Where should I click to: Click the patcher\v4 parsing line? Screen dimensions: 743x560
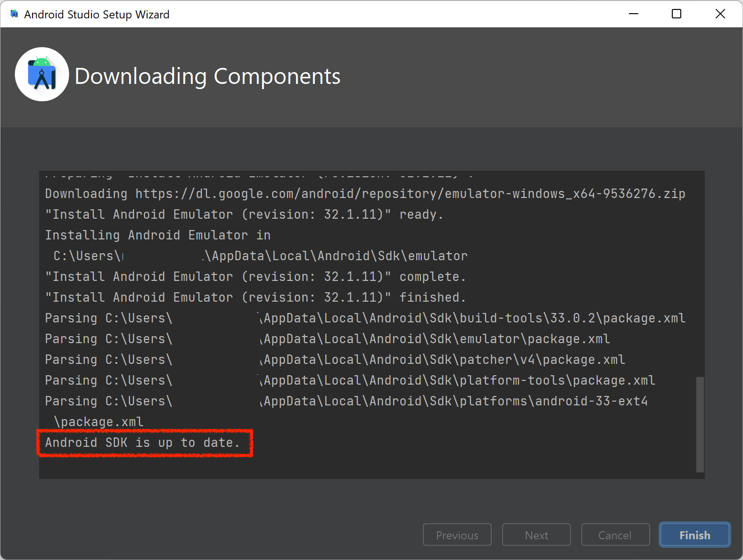(x=335, y=360)
